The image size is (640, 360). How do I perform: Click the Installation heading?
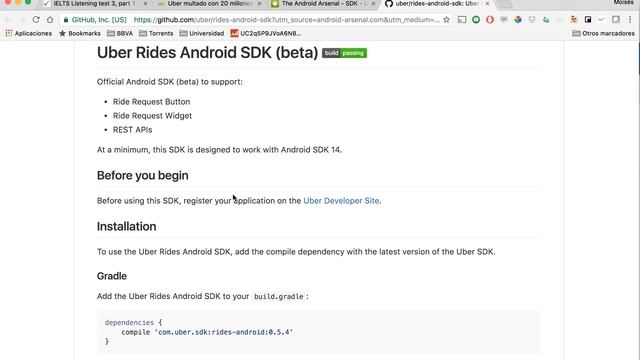click(127, 227)
